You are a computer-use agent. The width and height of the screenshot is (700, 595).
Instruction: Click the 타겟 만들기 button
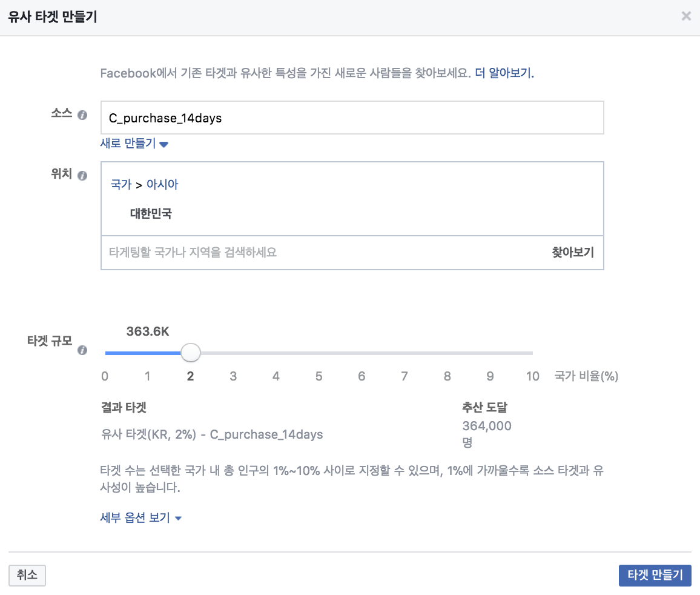655,576
